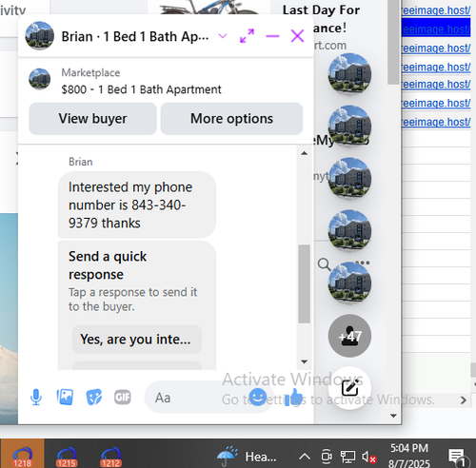The height and width of the screenshot is (468, 476).
Task: Send the 'Yes, are you inte...' quick response
Action: pos(137,340)
